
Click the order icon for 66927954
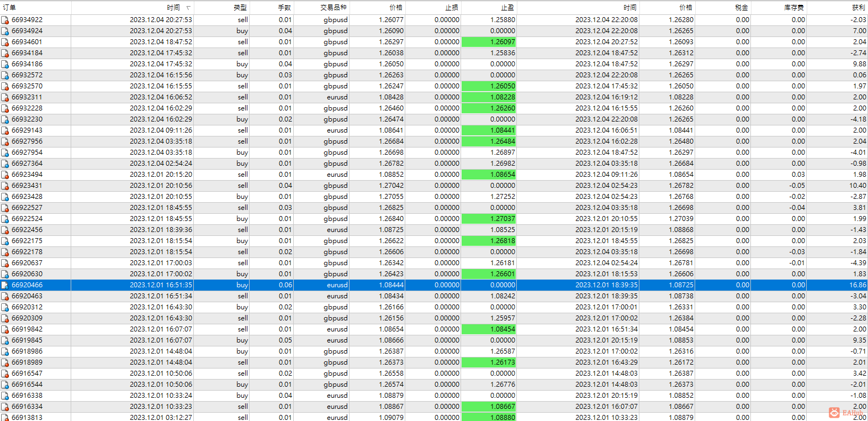[5, 152]
